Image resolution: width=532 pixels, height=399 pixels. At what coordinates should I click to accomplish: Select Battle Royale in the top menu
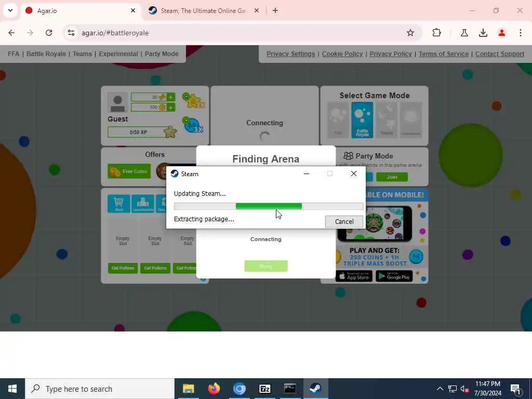(46, 54)
